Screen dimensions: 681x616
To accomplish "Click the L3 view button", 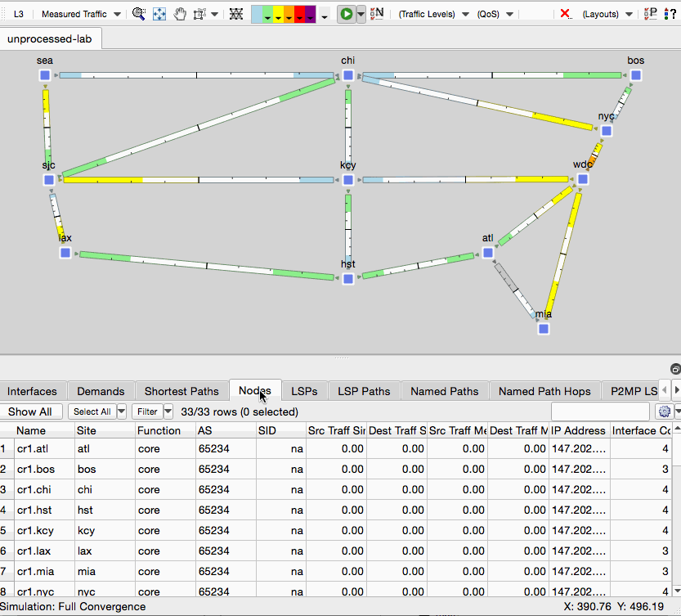I will click(x=18, y=14).
